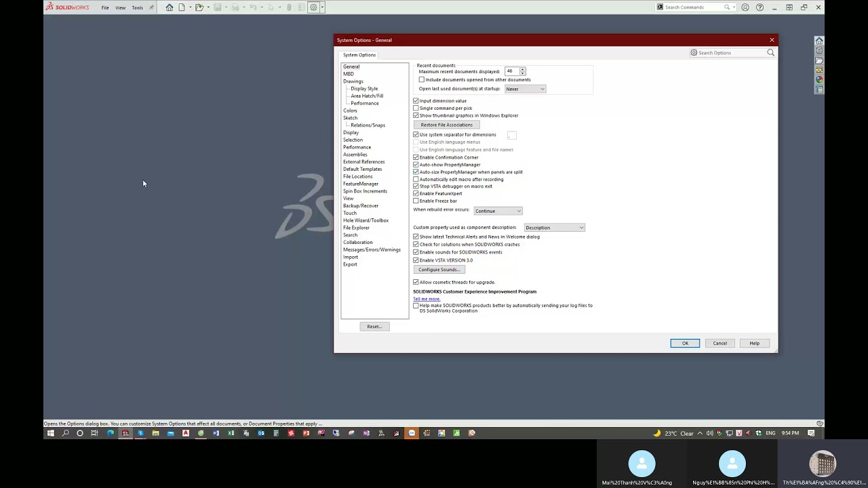
Task: Select File Locations in the options tree
Action: pos(357,176)
